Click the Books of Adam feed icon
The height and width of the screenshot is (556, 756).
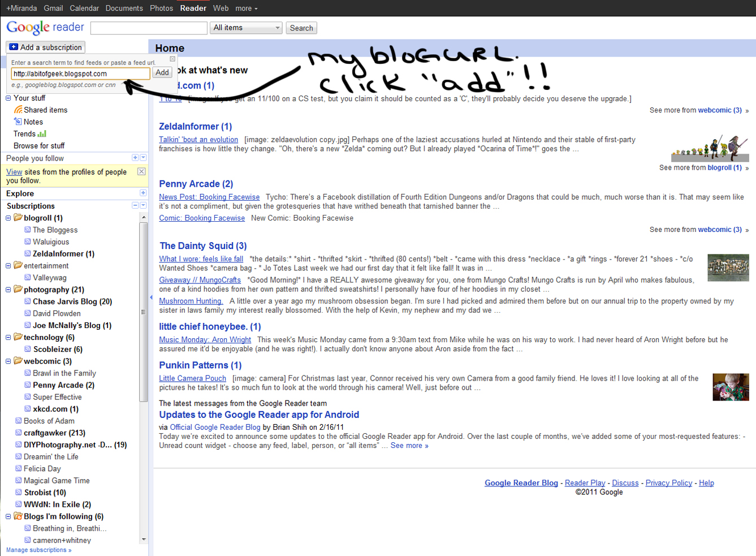click(19, 421)
